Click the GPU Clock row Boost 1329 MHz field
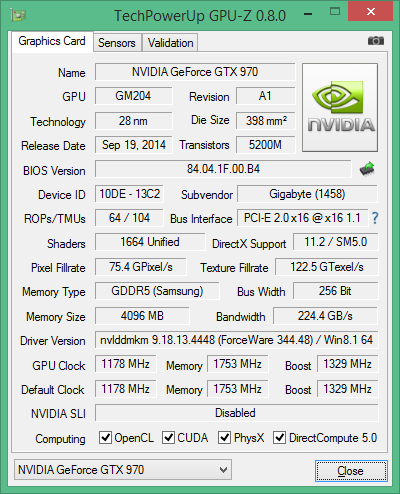Viewport: 400px width, 494px height. coord(348,364)
